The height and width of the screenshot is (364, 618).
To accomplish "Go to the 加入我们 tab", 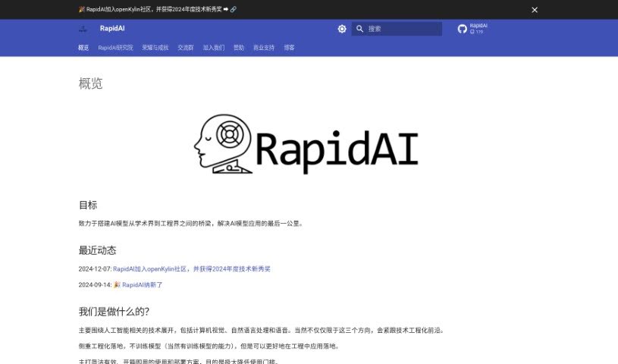I will [214, 48].
